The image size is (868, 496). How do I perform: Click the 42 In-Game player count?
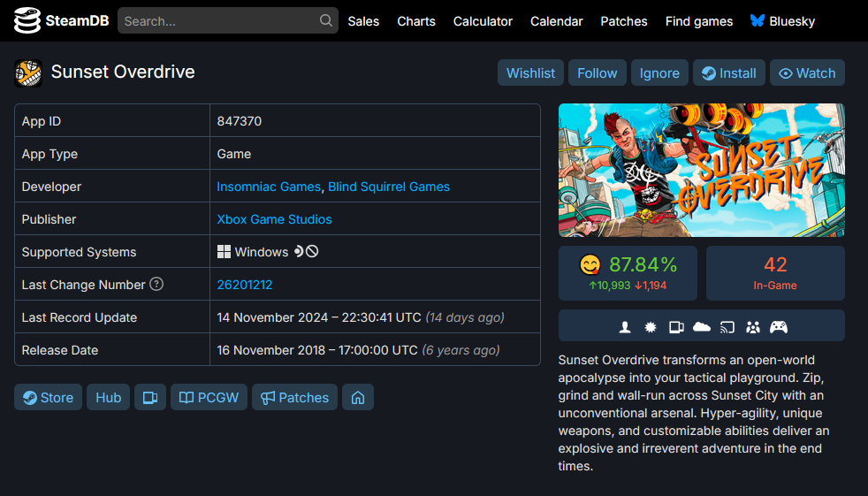pos(775,273)
